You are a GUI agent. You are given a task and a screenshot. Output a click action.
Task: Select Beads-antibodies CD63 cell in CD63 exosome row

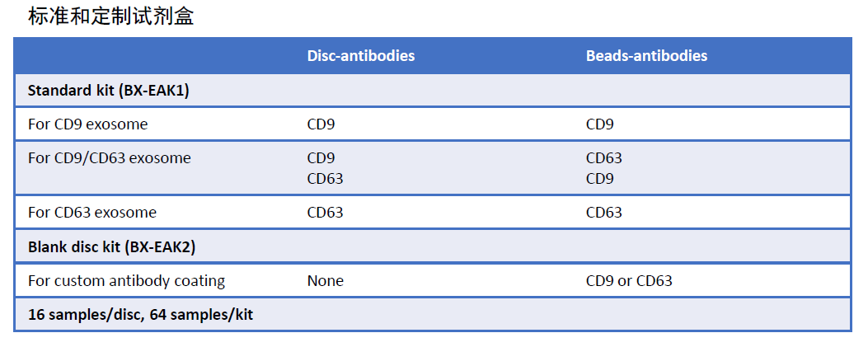pyautogui.click(x=604, y=213)
